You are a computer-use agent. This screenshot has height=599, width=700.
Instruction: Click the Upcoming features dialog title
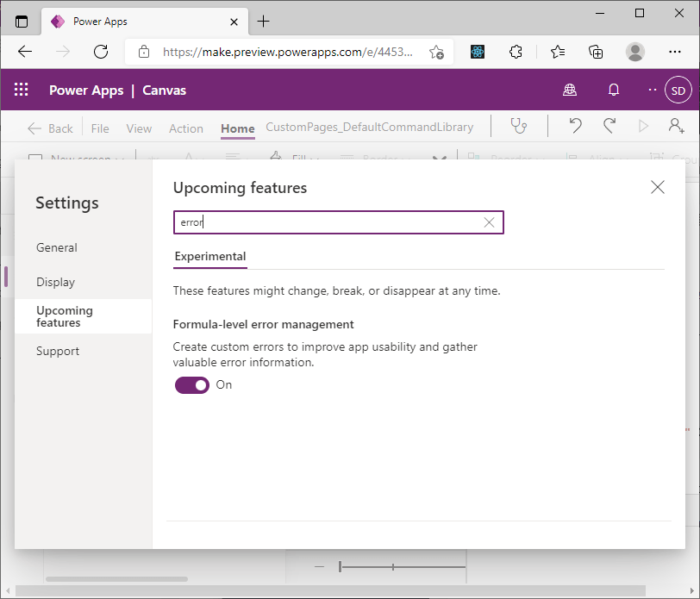(240, 188)
